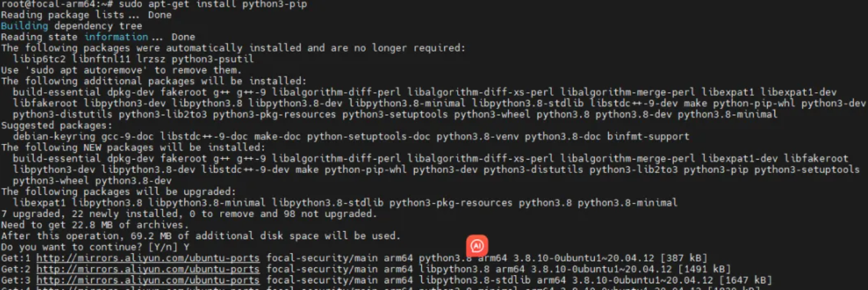
Task: Click the red AI floating assistant icon
Action: click(x=477, y=246)
